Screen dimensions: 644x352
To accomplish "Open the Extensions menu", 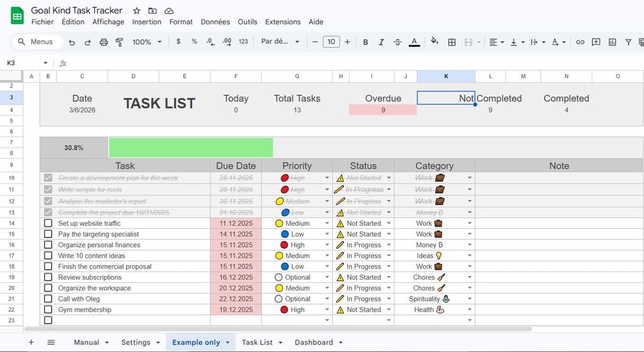I will pos(283,22).
